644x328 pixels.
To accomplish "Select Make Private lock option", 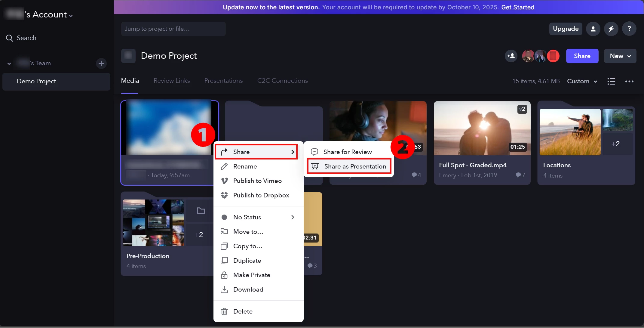I will [x=251, y=275].
